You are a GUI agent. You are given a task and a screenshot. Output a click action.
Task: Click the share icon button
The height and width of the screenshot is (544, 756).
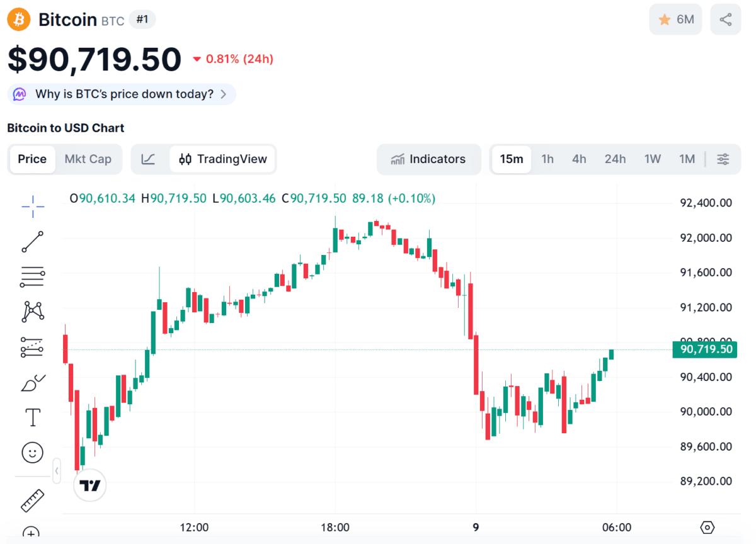pos(726,20)
